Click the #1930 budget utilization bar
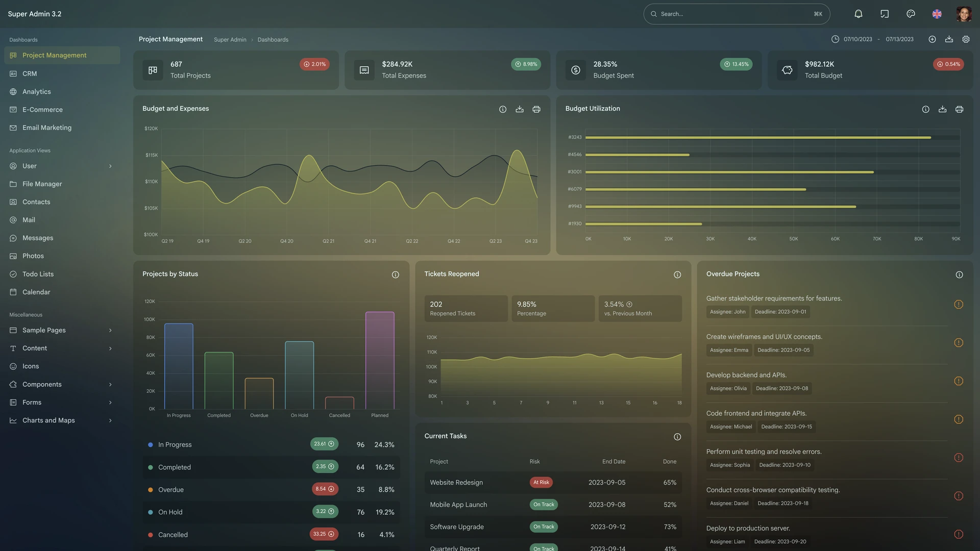The width and height of the screenshot is (980, 551). click(644, 224)
